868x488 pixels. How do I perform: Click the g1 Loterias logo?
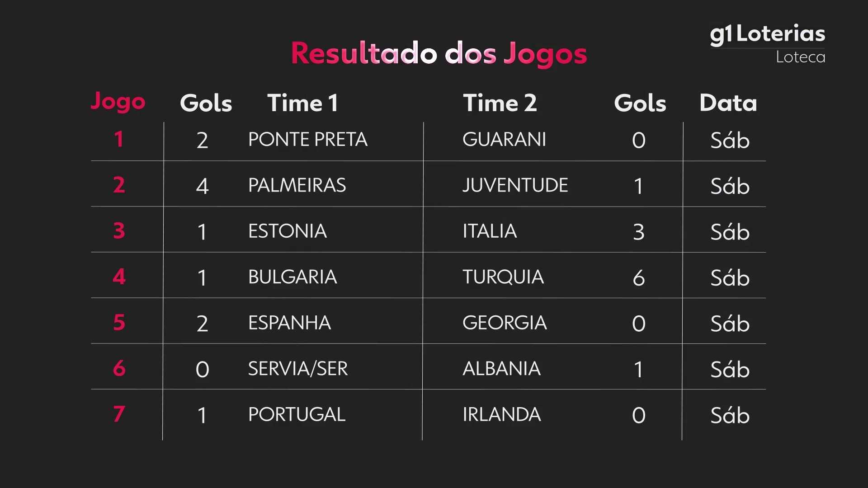click(x=767, y=34)
